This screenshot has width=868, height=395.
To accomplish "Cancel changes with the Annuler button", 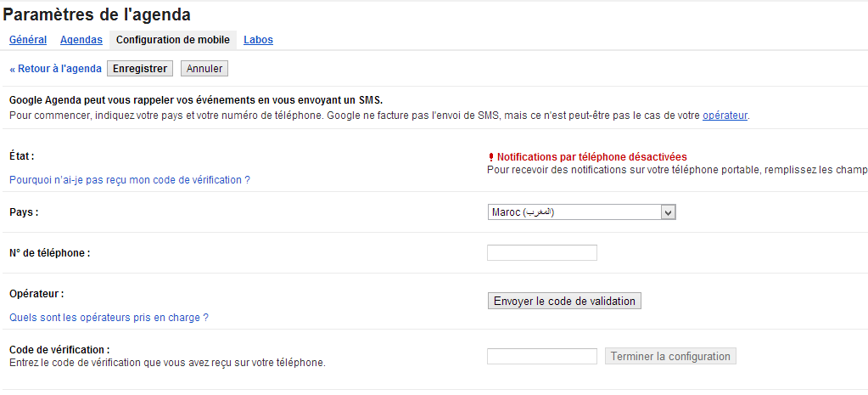I will 204,69.
